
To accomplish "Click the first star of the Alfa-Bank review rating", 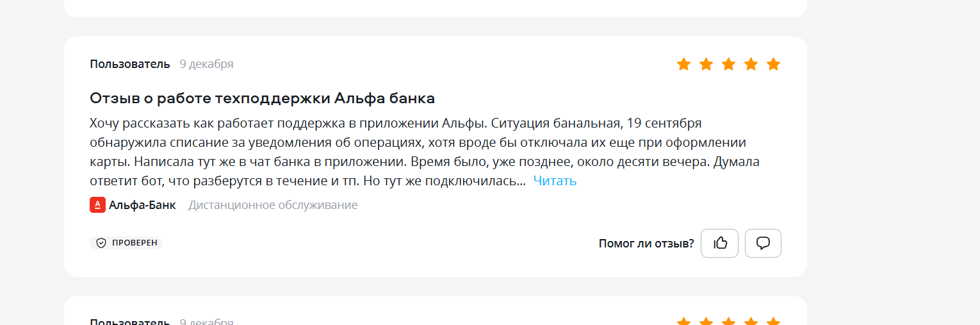I will pos(684,64).
